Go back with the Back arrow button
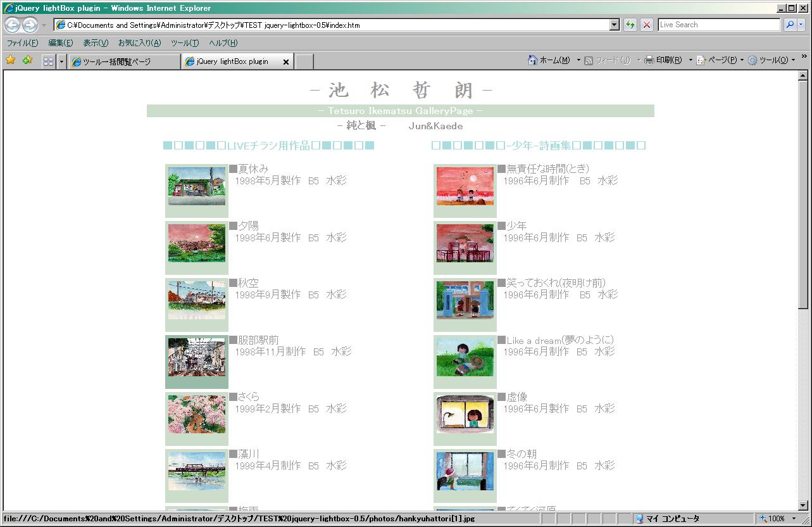 click(12, 25)
